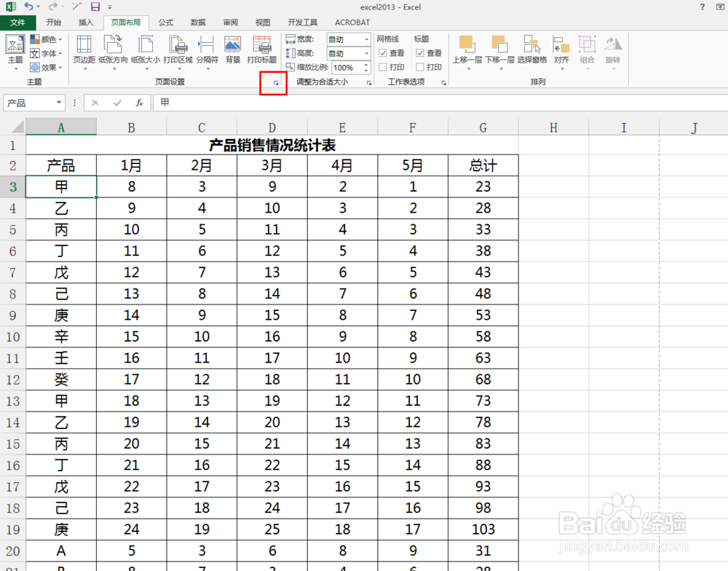The width and height of the screenshot is (728, 571).
Task: Open the 文件 (File) menu
Action: [18, 22]
